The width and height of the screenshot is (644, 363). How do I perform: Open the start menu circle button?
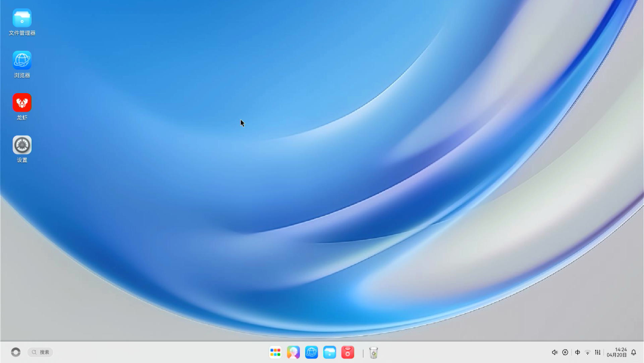[x=16, y=352]
